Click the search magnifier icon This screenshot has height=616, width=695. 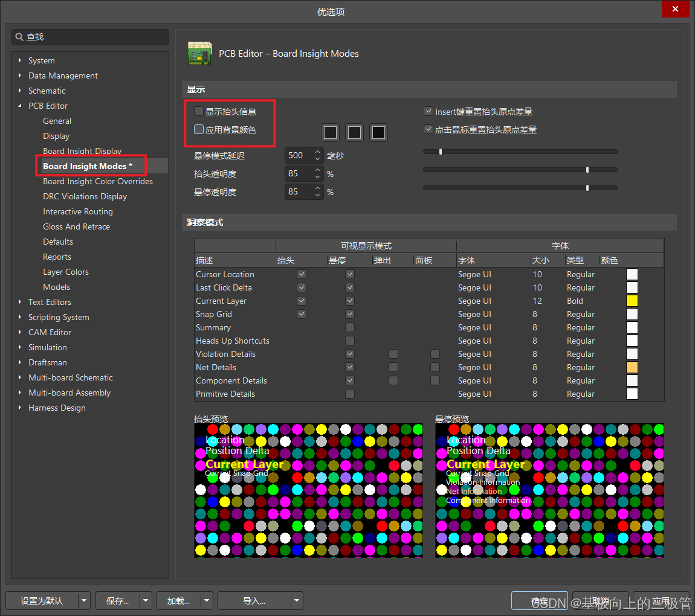(x=19, y=37)
